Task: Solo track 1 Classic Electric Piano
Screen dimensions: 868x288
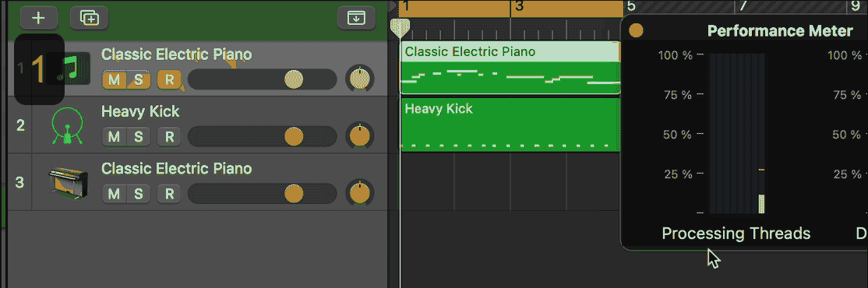Action: point(138,79)
